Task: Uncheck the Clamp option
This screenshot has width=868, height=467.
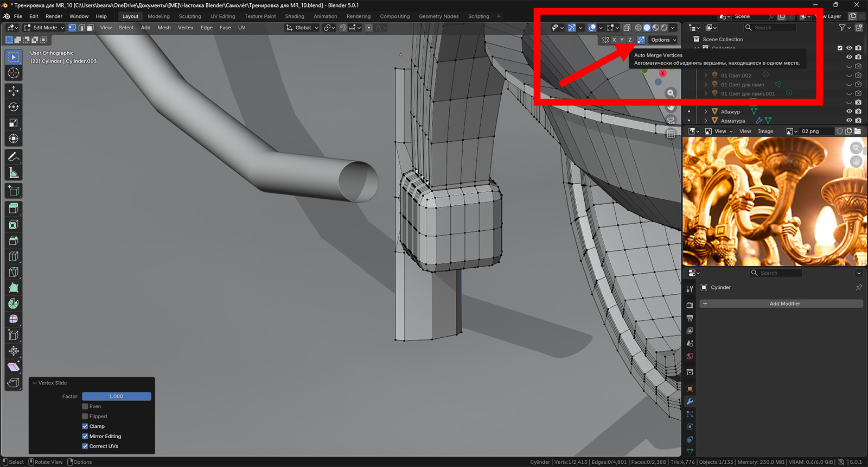Action: pyautogui.click(x=85, y=426)
